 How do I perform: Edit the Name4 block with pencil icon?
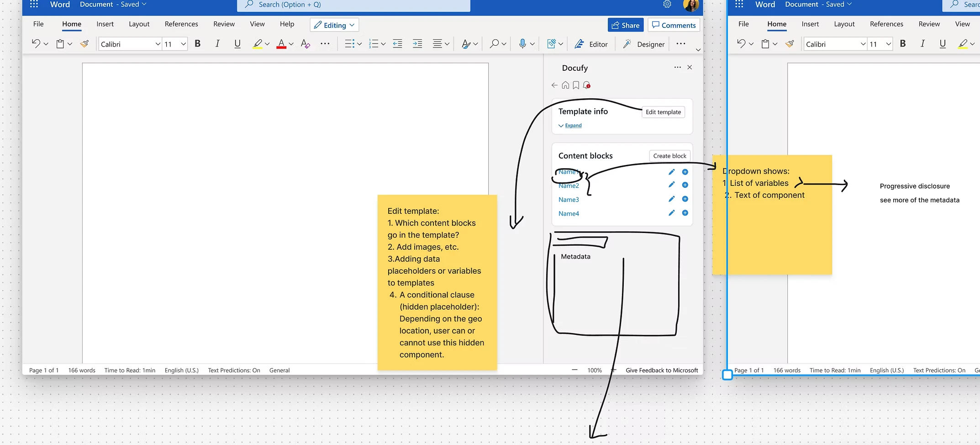[x=671, y=213]
